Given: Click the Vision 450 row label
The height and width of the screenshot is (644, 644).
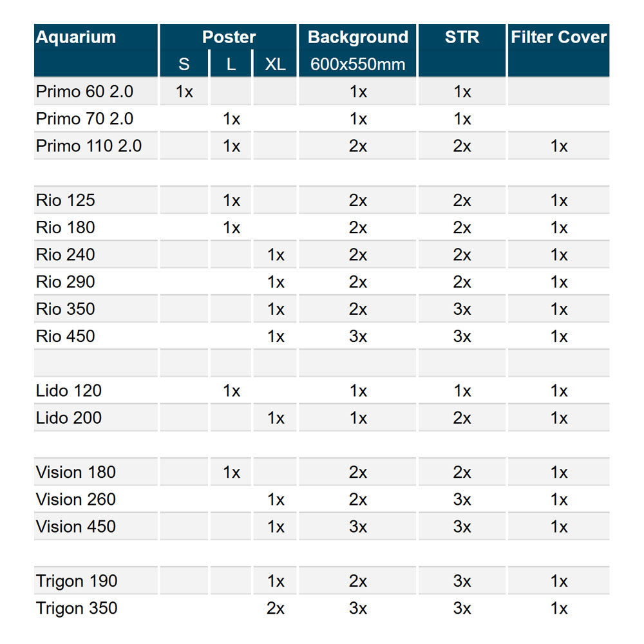Looking at the screenshot, I should (x=75, y=526).
